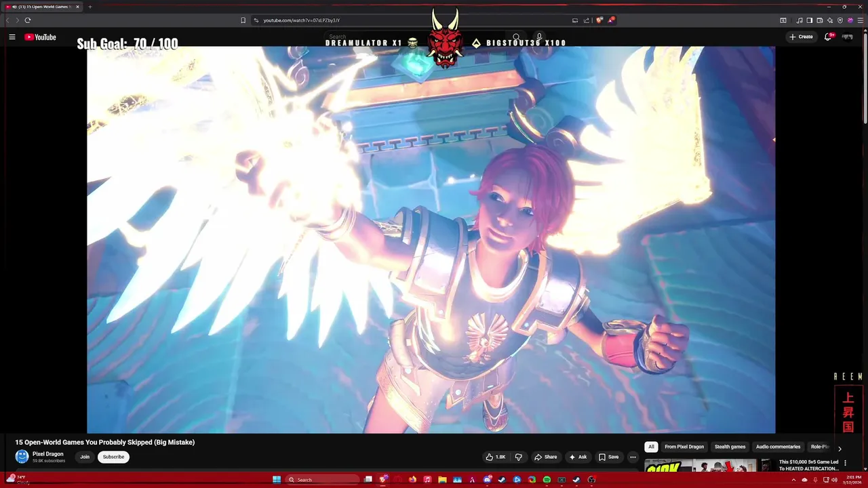
Task: Click the Windows taskbar Search box
Action: pyautogui.click(x=322, y=479)
